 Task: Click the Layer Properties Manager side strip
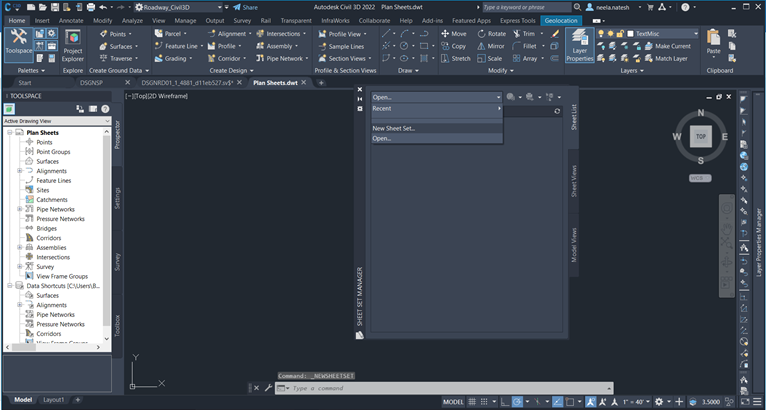click(x=758, y=241)
